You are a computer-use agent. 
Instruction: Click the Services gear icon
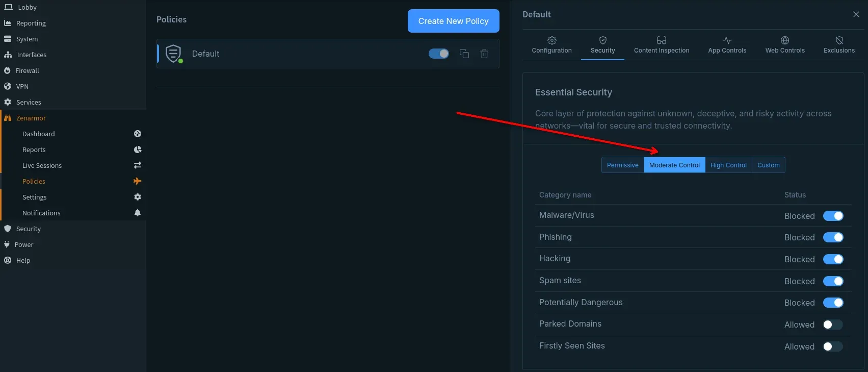click(x=8, y=102)
